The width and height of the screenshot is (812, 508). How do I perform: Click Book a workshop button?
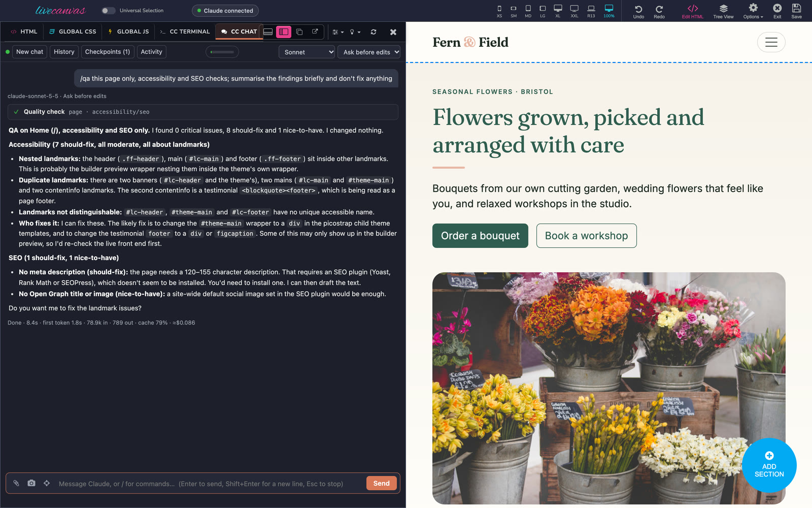[586, 236]
